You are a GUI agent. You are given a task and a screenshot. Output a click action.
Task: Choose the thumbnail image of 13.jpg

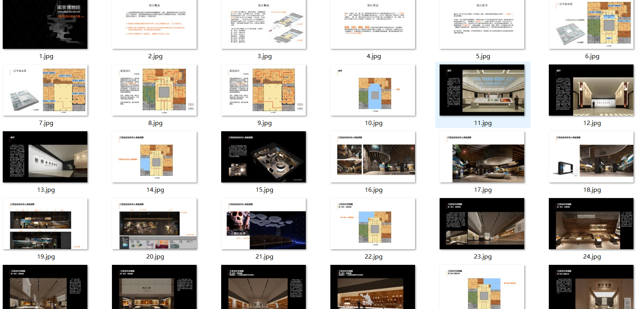(45, 157)
